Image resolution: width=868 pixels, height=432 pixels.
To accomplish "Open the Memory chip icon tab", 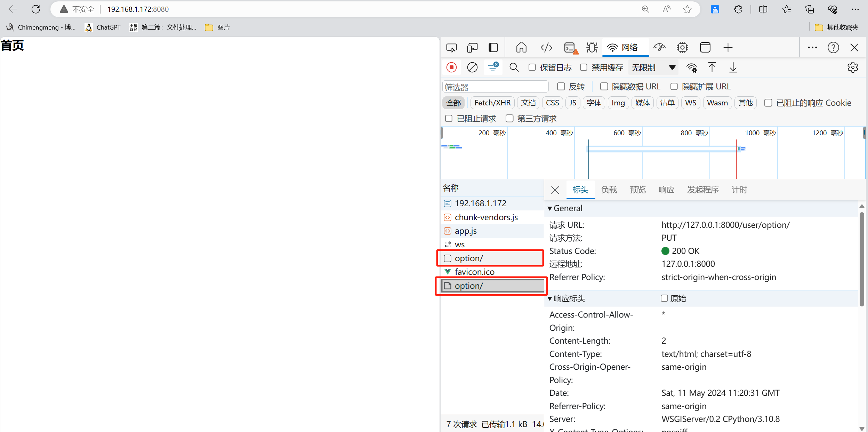I will click(682, 47).
